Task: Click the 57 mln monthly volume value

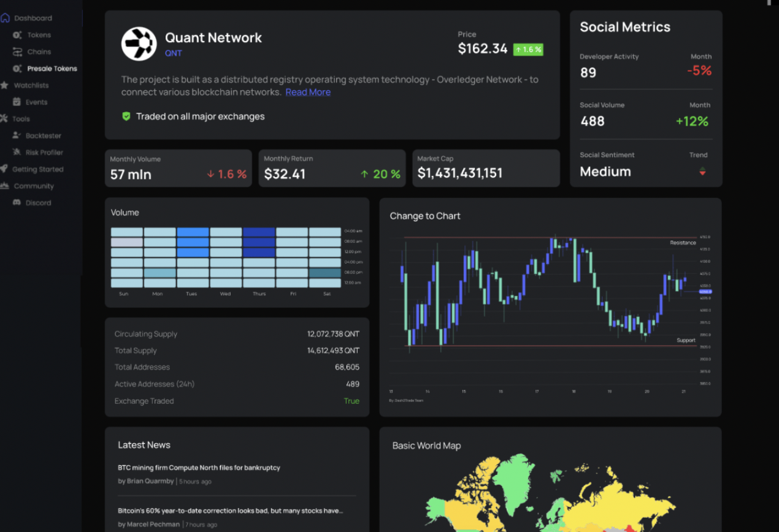Action: click(x=131, y=174)
